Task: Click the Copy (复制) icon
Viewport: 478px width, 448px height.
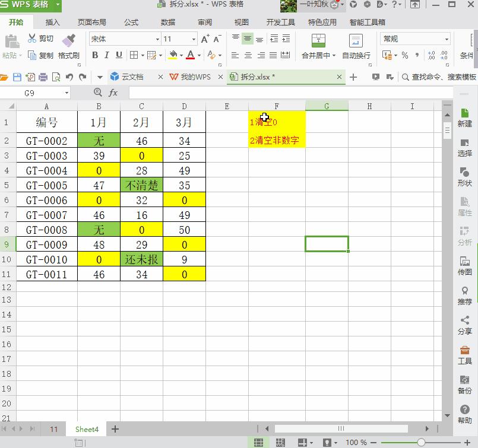Action: pos(32,55)
